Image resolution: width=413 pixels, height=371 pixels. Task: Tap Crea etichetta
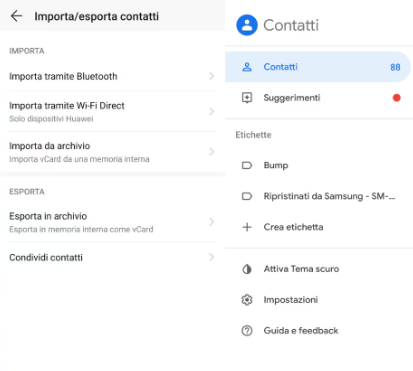click(319, 227)
